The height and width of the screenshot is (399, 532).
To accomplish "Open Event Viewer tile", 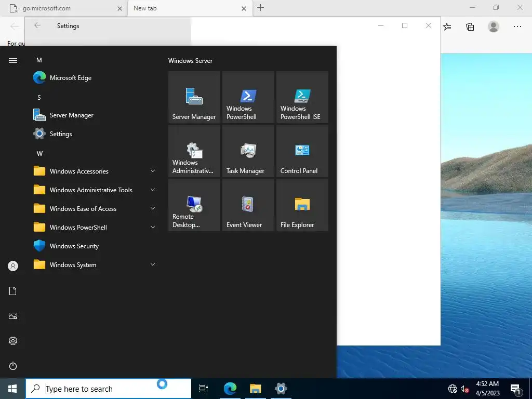I will [x=248, y=205].
